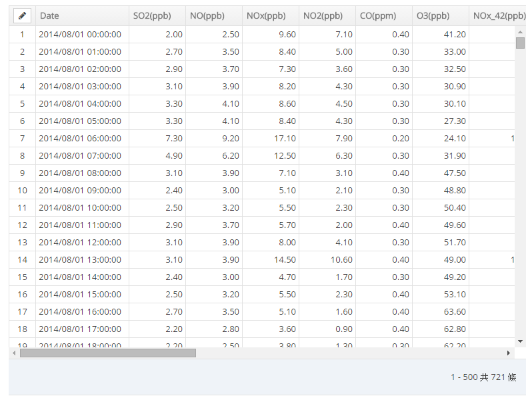The height and width of the screenshot is (402, 532).
Task: Sort by the CO(ppm) column header
Action: click(384, 15)
